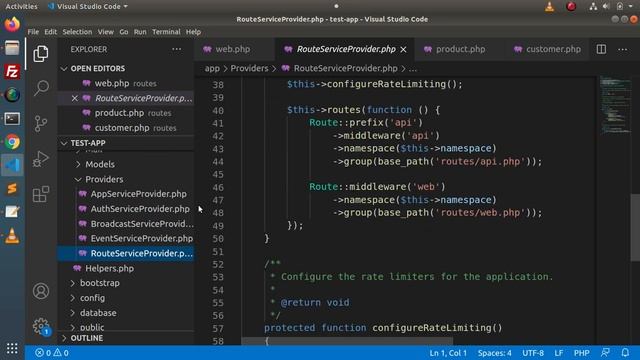Switch to the web.php tab
The width and height of the screenshot is (640, 360).
(233, 49)
